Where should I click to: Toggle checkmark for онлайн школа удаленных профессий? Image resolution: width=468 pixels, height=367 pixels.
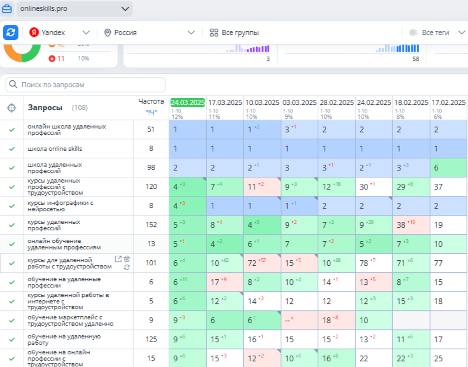pyautogui.click(x=12, y=130)
